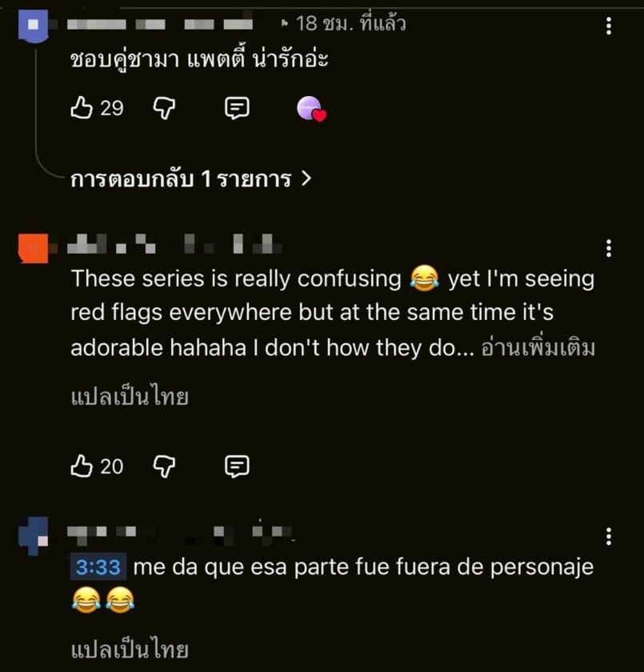Screen dimensions: 644x672
Task: Like the 'These series is really confusing' comment
Action: pyautogui.click(x=82, y=466)
